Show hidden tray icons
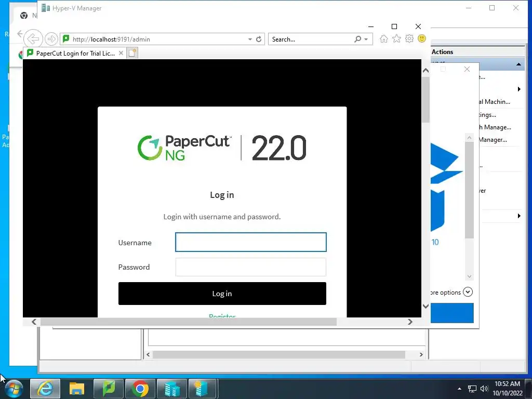 (459, 389)
